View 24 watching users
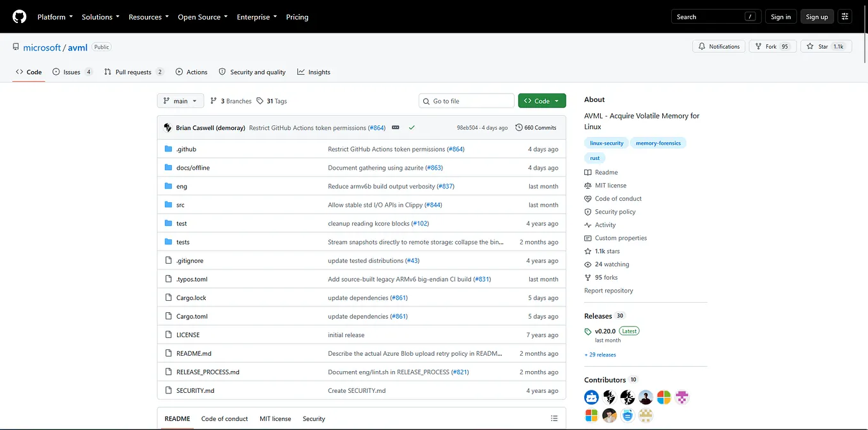The image size is (868, 430). click(612, 264)
